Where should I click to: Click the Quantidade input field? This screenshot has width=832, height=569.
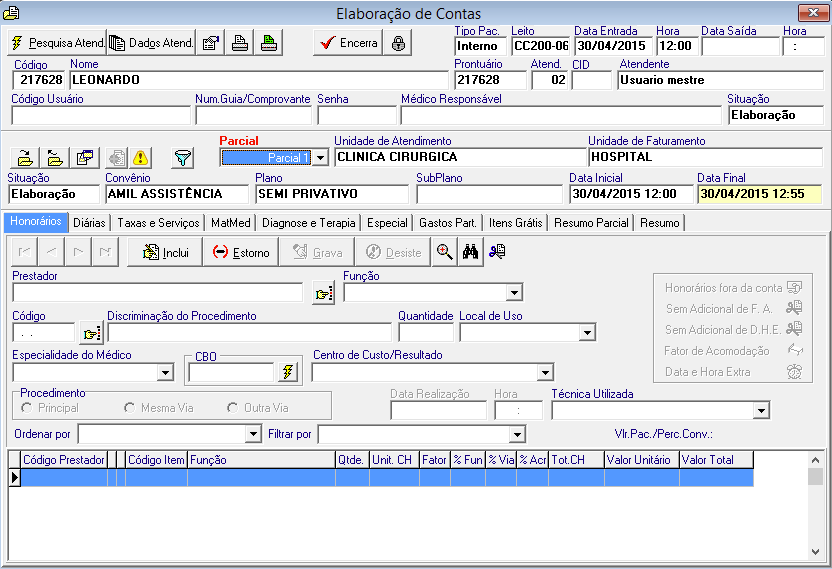click(x=426, y=333)
